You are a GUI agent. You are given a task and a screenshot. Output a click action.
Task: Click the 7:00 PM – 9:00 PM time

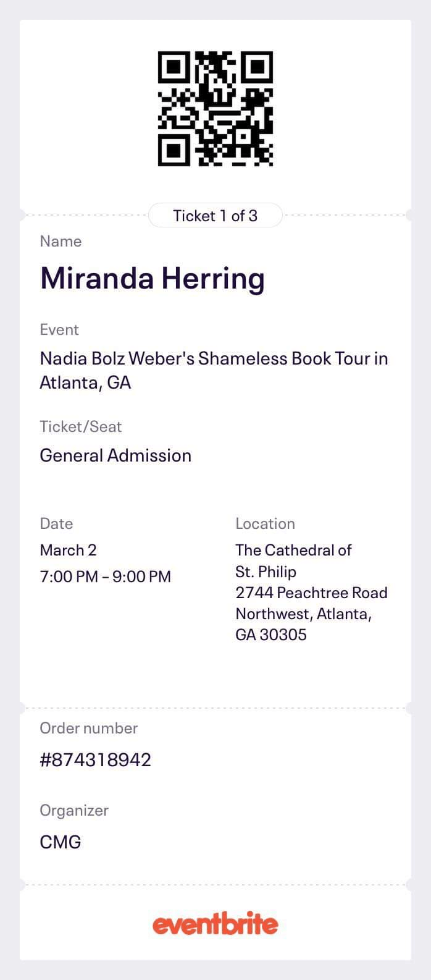click(x=105, y=577)
